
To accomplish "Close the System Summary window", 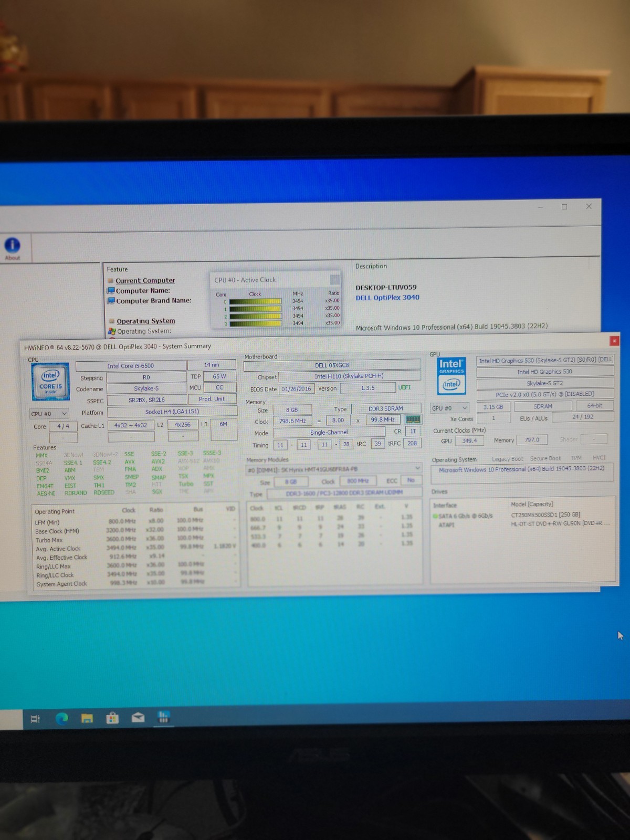I will (614, 341).
